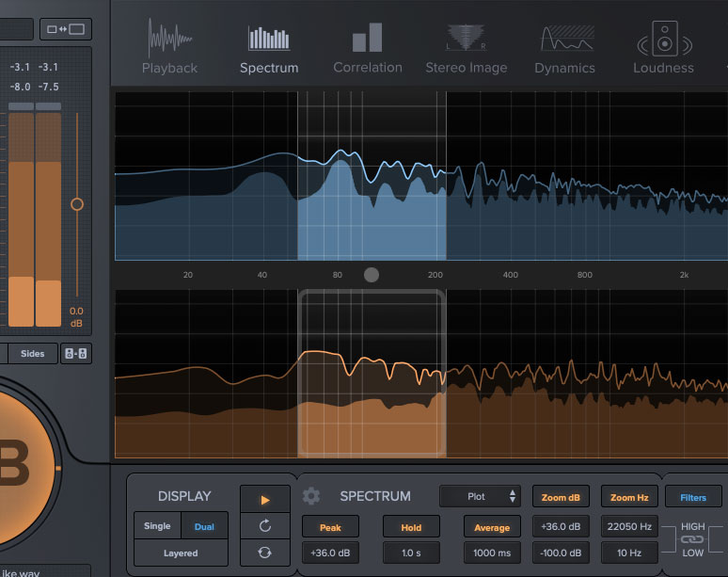Select Single display mode
The width and height of the screenshot is (728, 577).
pyautogui.click(x=157, y=526)
